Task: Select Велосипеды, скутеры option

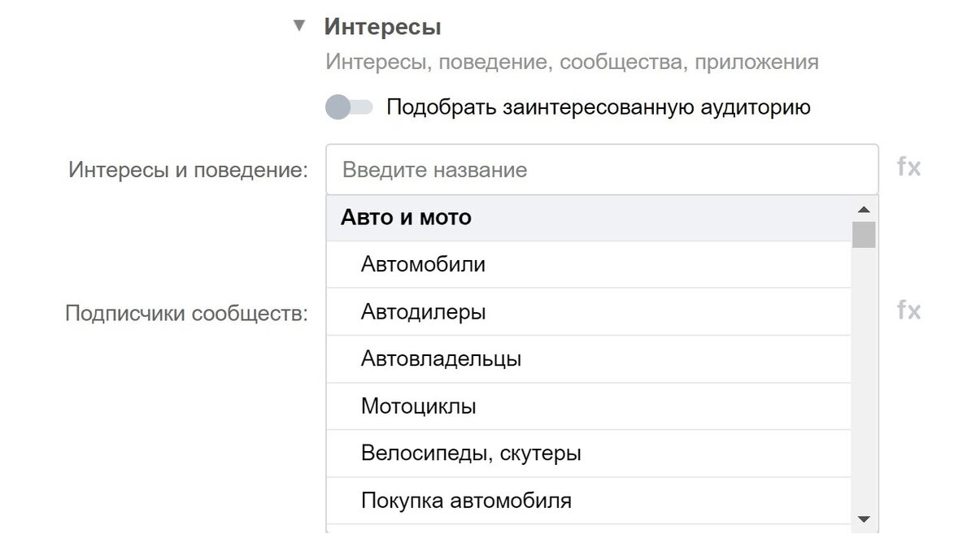Action: tap(589, 453)
